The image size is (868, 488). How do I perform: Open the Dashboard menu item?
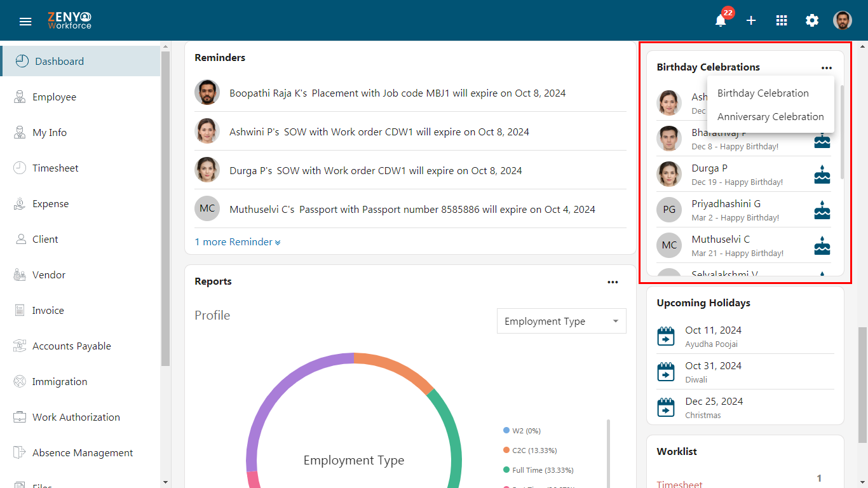tap(80, 61)
